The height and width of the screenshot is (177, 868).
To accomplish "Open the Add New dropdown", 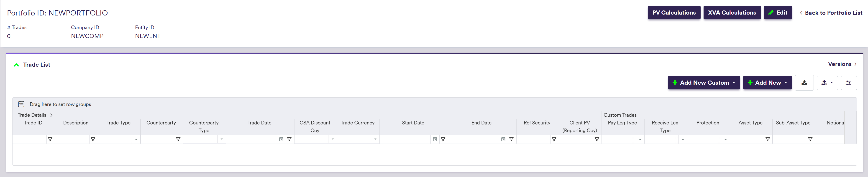I will pyautogui.click(x=767, y=83).
